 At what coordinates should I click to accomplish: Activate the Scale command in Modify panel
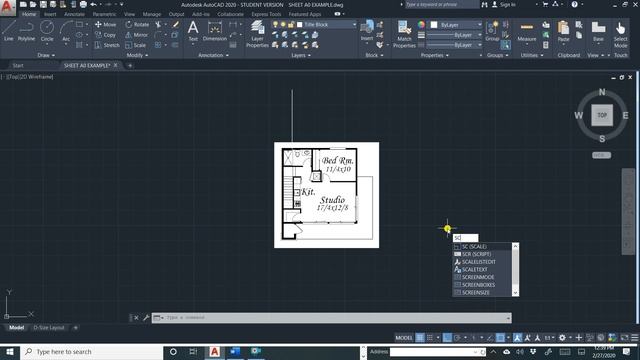(136, 45)
